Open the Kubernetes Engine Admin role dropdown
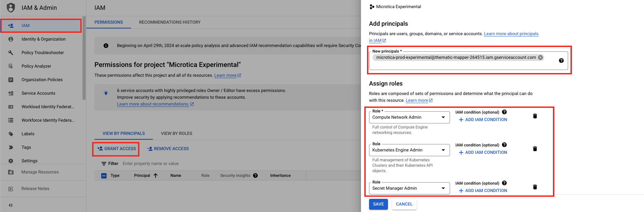Image resolution: width=644 pixels, height=212 pixels. click(409, 150)
